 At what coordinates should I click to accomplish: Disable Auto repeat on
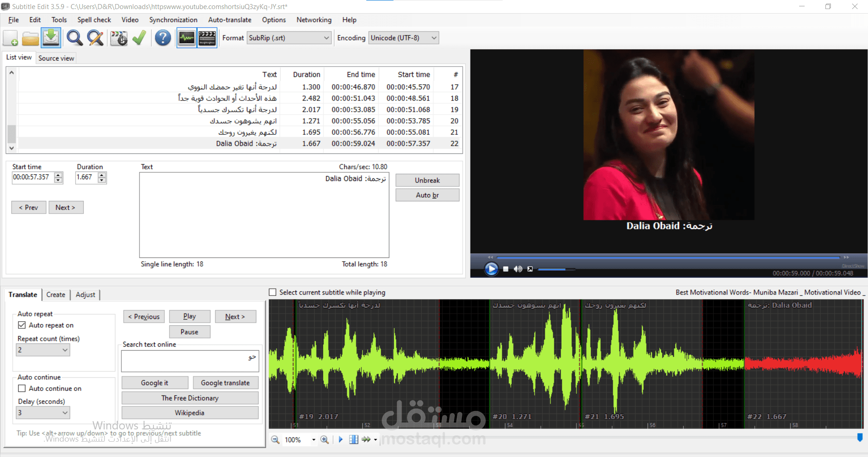(x=22, y=325)
